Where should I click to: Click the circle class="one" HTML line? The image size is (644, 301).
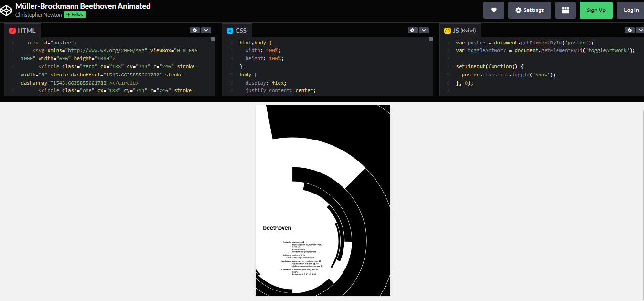pos(116,91)
